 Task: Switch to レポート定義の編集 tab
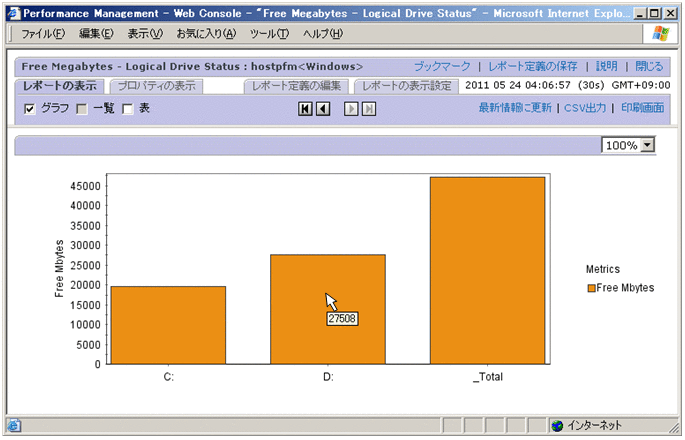pyautogui.click(x=296, y=86)
